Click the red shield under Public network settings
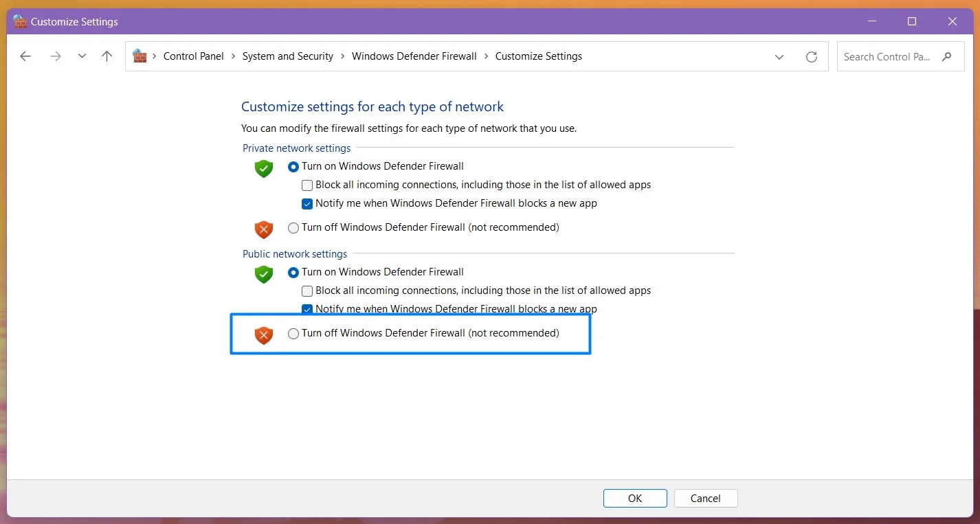980x524 pixels. point(264,334)
